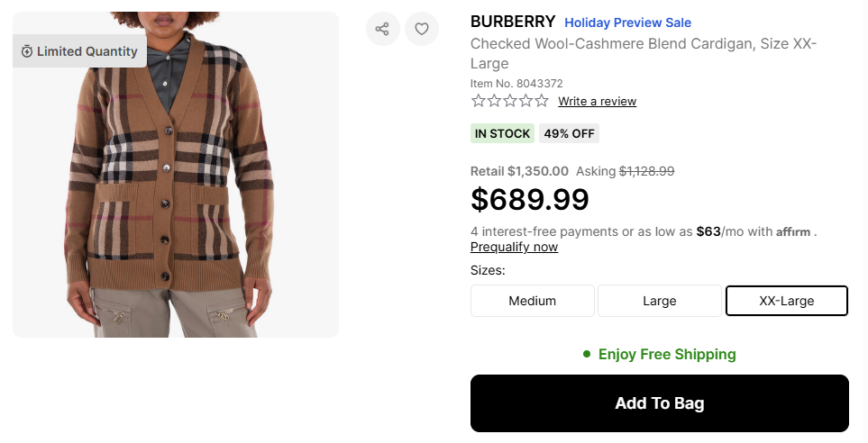The width and height of the screenshot is (868, 443).
Task: Click the Limited Quantity timer badge
Action: click(x=79, y=51)
